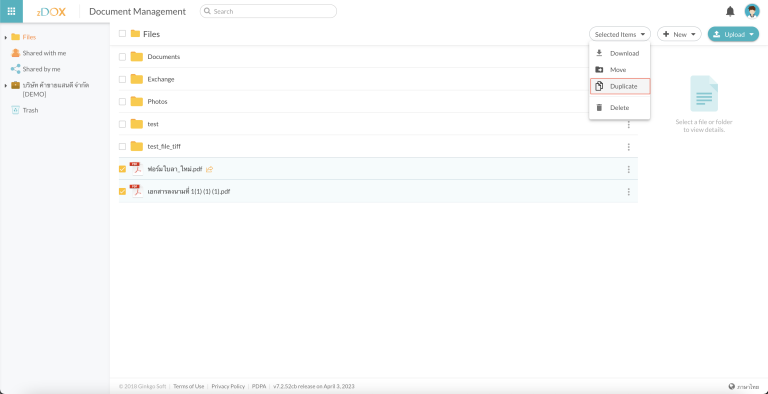Click the shared link icon beside ฟอร์มใบลา_ใหม่.pdf
This screenshot has width=768, height=394.
tap(210, 169)
